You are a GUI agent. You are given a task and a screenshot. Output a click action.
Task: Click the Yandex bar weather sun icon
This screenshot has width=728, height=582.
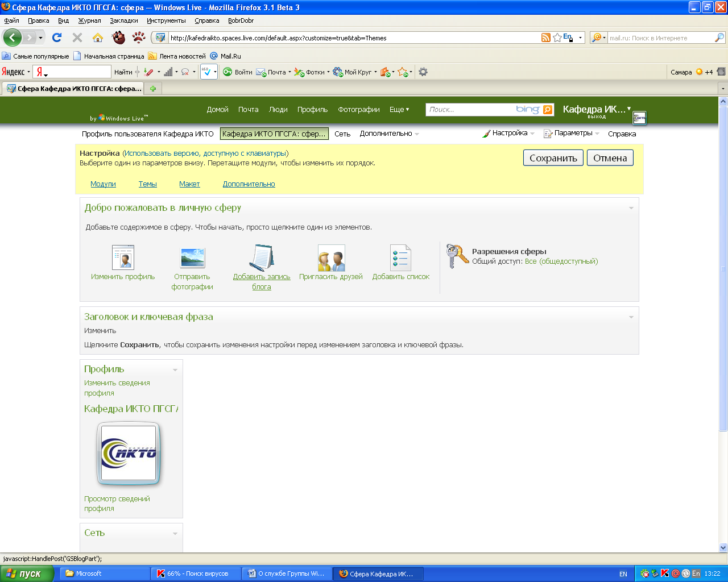click(700, 72)
